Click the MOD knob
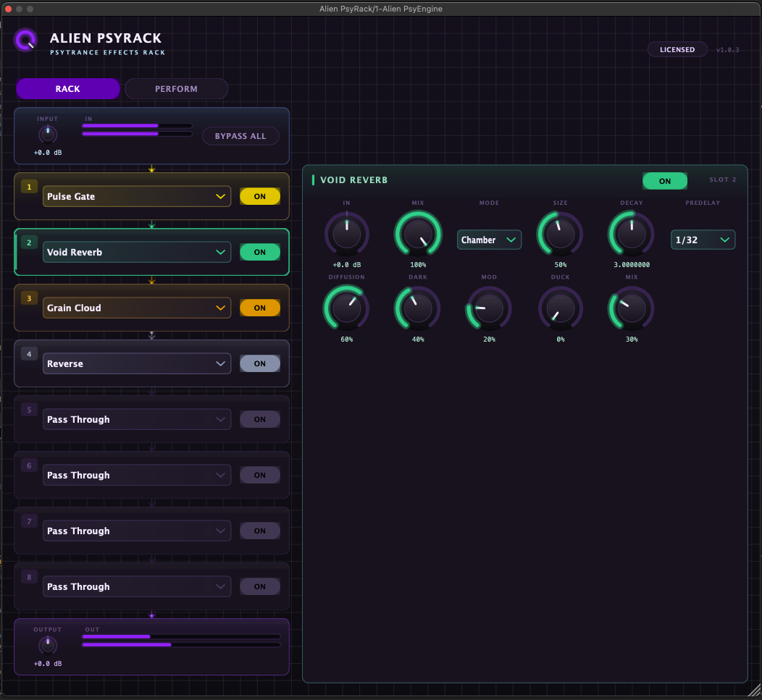This screenshot has width=762, height=700. (x=489, y=308)
